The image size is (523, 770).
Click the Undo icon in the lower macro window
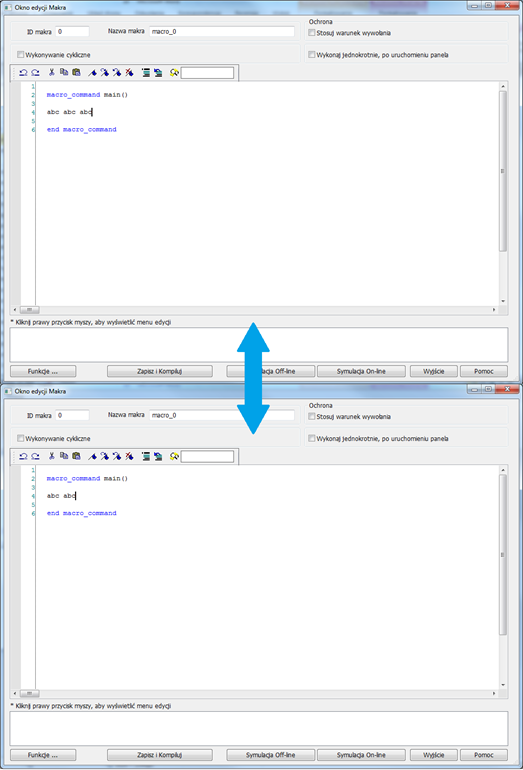click(23, 456)
